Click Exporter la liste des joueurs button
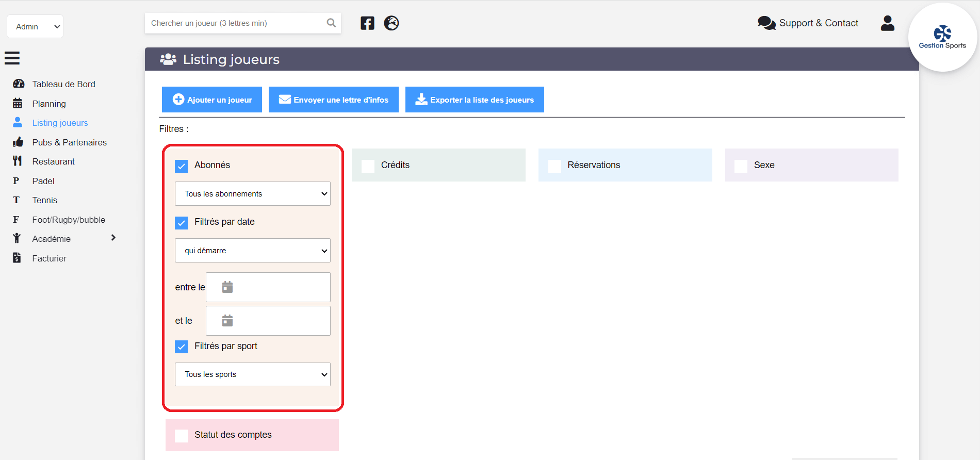980x460 pixels. click(475, 100)
